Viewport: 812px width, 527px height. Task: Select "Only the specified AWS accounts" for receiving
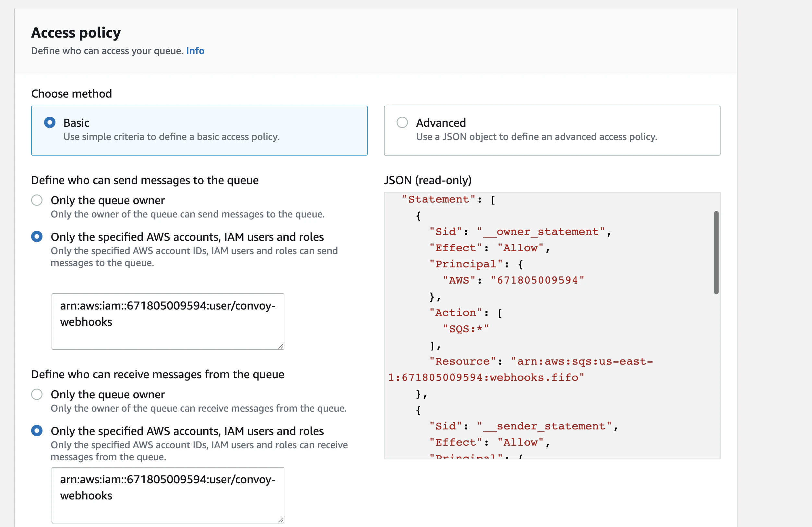[37, 430]
